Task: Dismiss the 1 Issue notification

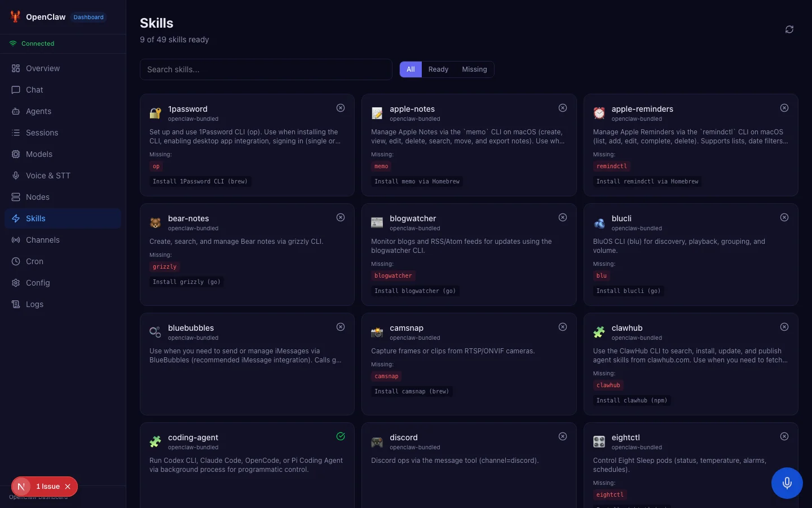Action: tap(67, 487)
